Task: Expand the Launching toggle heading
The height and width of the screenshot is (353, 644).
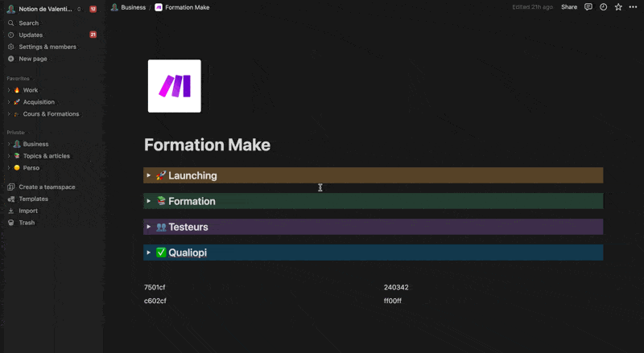Action: coord(149,175)
